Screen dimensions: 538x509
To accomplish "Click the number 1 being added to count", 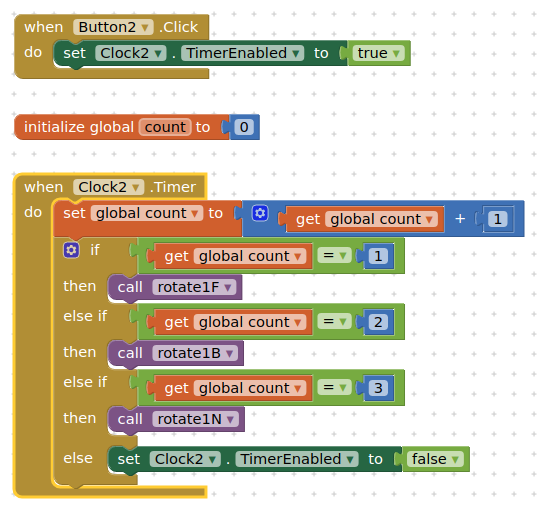I will tap(498, 219).
